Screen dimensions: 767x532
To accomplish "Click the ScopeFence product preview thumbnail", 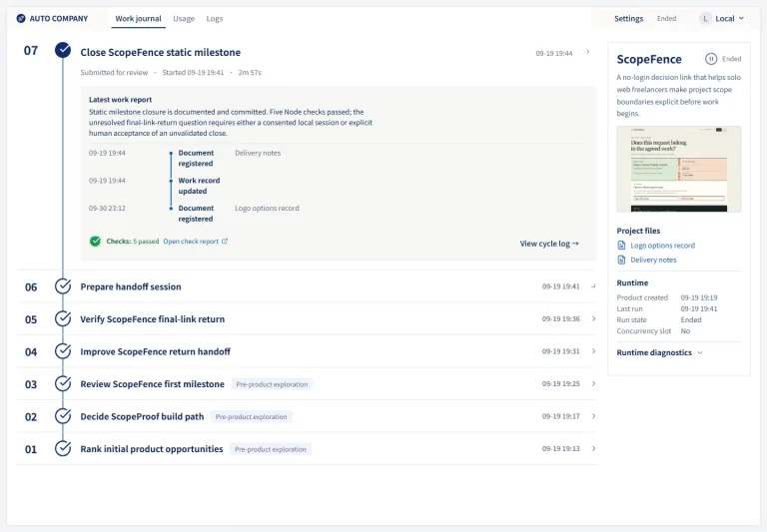I will pyautogui.click(x=678, y=169).
